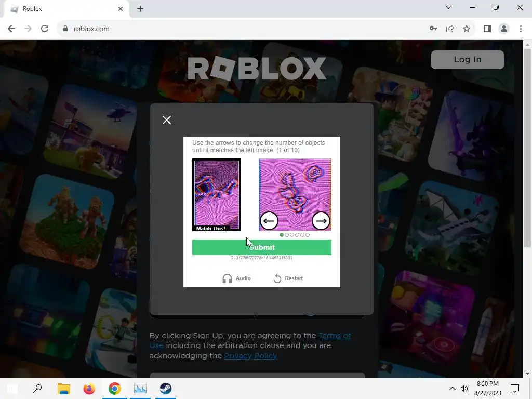Image resolution: width=532 pixels, height=399 pixels.
Task: Go back to the previous page
Action: [11, 29]
